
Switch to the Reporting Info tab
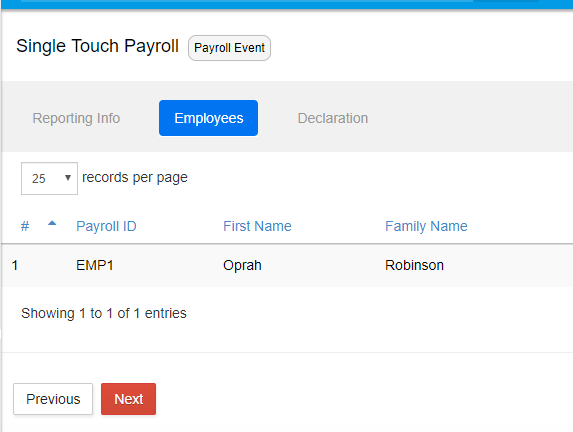click(76, 118)
